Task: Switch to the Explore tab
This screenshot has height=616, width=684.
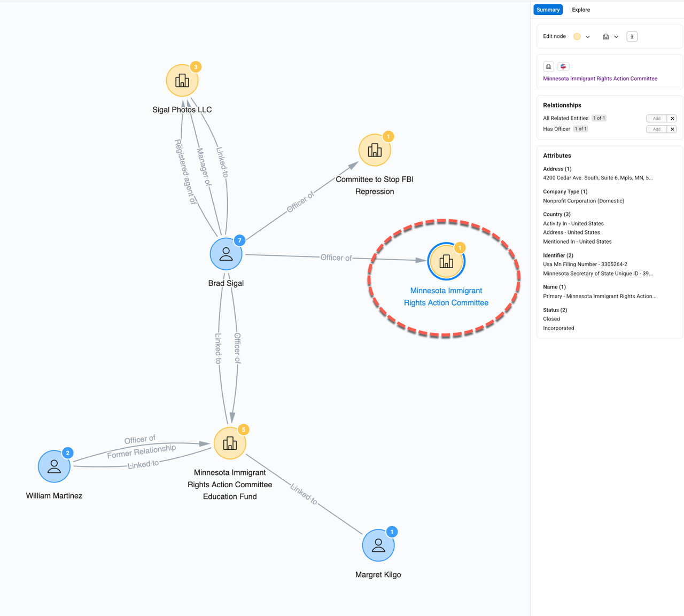Action: (580, 10)
